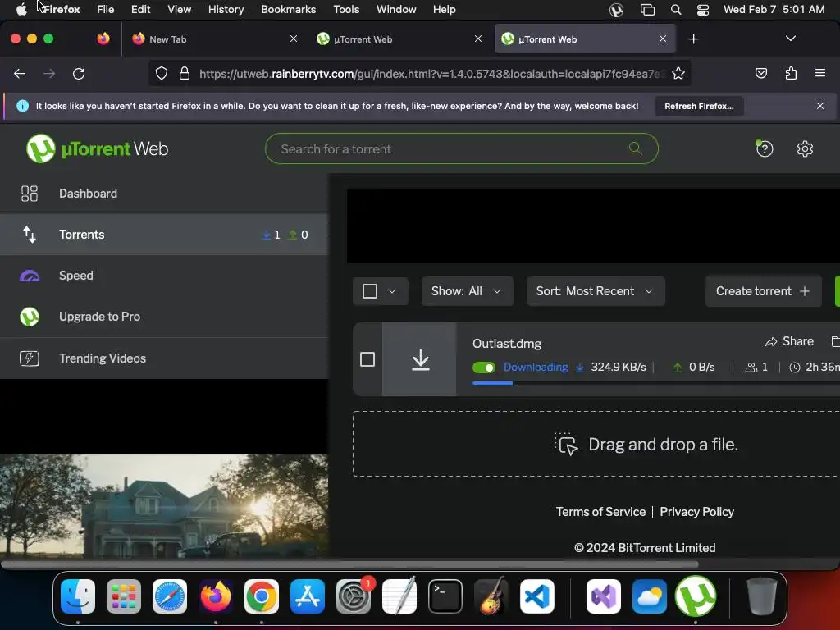Click the Outlast.dmg file name
The width and height of the screenshot is (840, 630).
point(507,344)
